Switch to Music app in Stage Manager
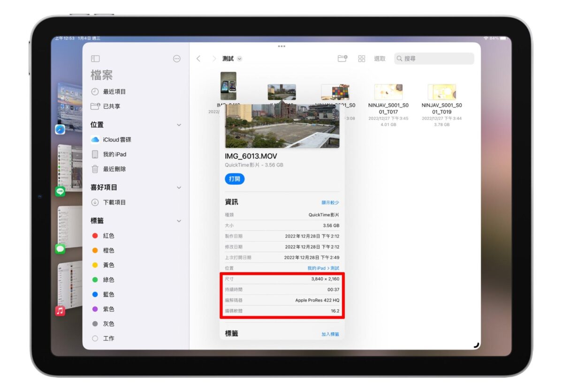Viewport: 563px width, 392px height. click(x=60, y=311)
